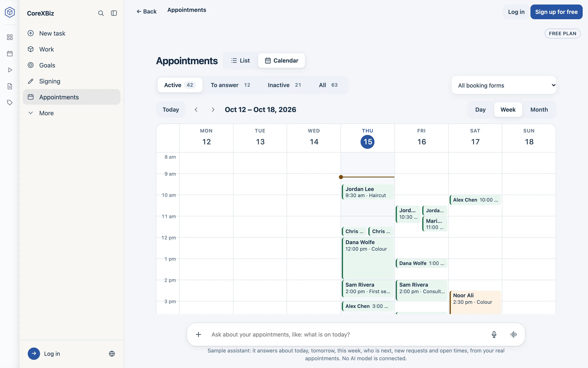Open the All booking forms dropdown

pos(504,85)
